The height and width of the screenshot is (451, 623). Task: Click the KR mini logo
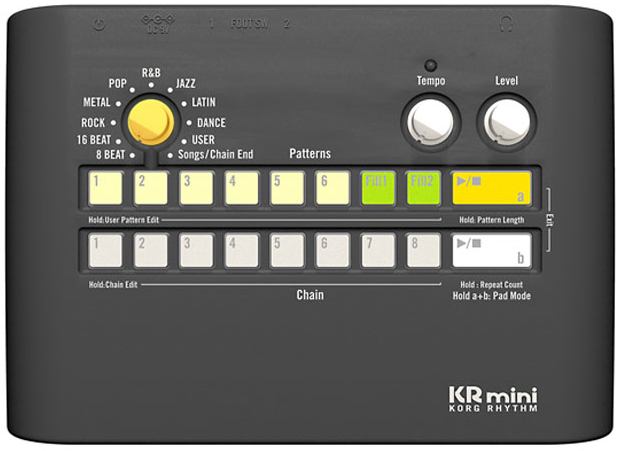493,395
